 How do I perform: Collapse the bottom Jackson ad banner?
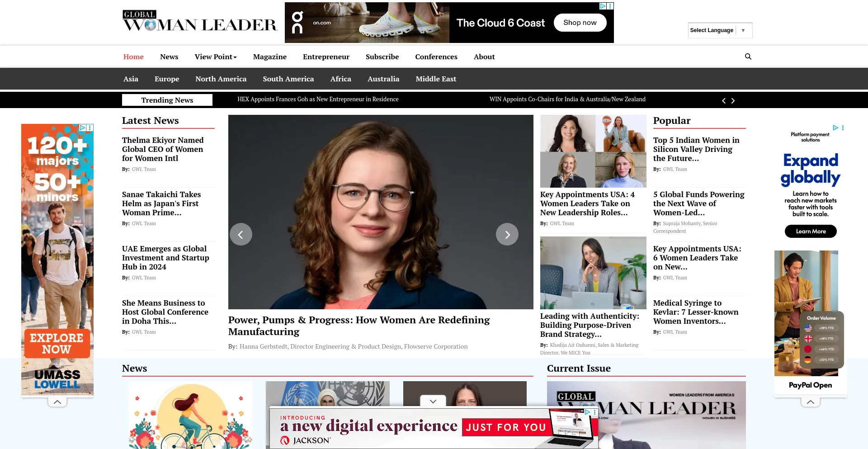tap(433, 401)
